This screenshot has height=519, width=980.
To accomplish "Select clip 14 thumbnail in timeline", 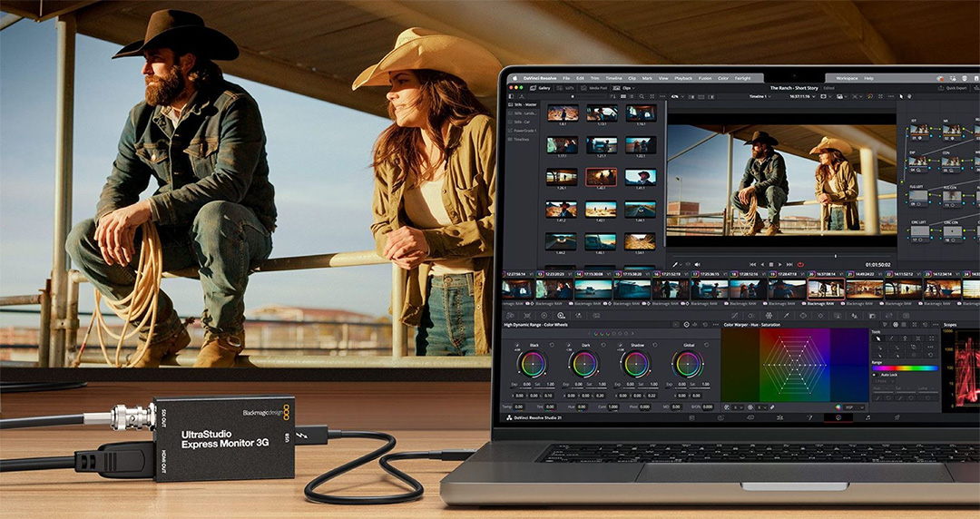I will pos(593,289).
